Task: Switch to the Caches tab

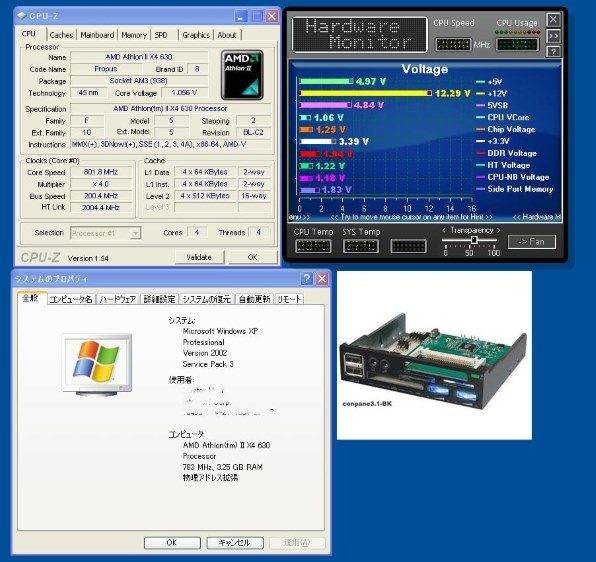Action: pos(61,35)
